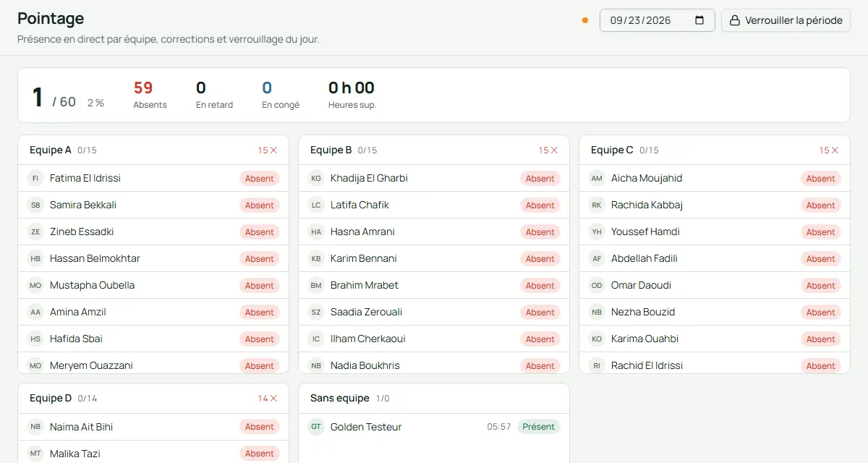868x463 pixels.
Task: Click the 14 absent counter in Equipe D
Action: click(268, 399)
